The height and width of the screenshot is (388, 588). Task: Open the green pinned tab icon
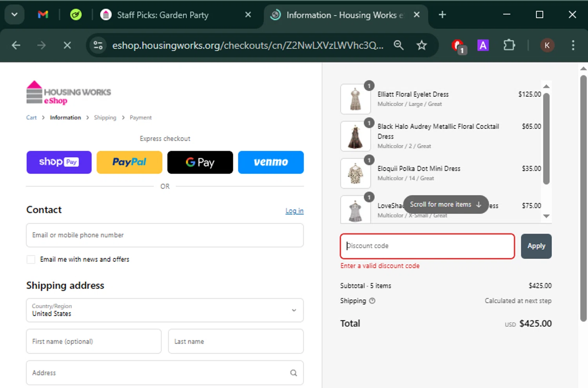coord(76,15)
